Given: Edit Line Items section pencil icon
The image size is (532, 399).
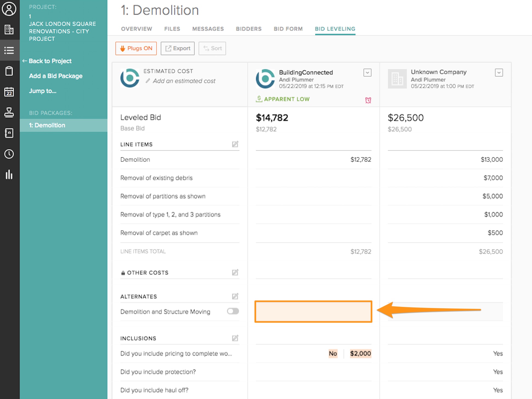Looking at the screenshot, I should 235,144.
